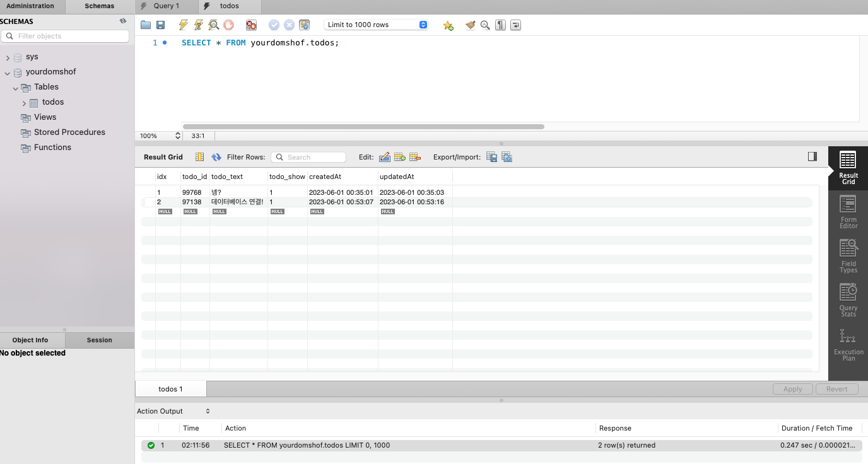Focus the Filter objects field
This screenshot has width=868, height=464.
pyautogui.click(x=65, y=36)
